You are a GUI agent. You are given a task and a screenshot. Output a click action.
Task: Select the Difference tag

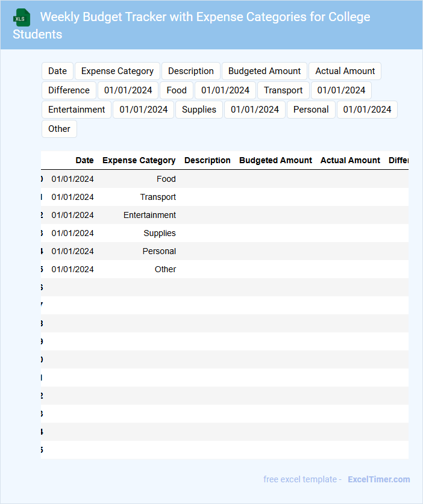69,90
